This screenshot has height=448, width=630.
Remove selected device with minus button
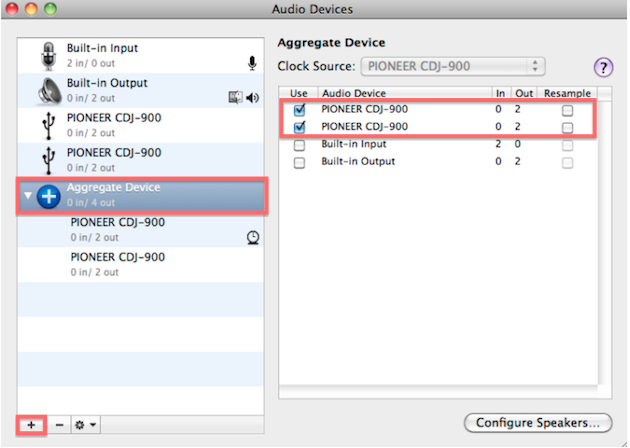[59, 425]
